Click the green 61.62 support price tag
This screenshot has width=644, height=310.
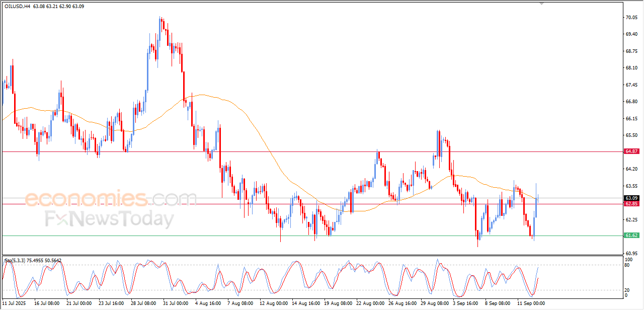[x=631, y=236]
